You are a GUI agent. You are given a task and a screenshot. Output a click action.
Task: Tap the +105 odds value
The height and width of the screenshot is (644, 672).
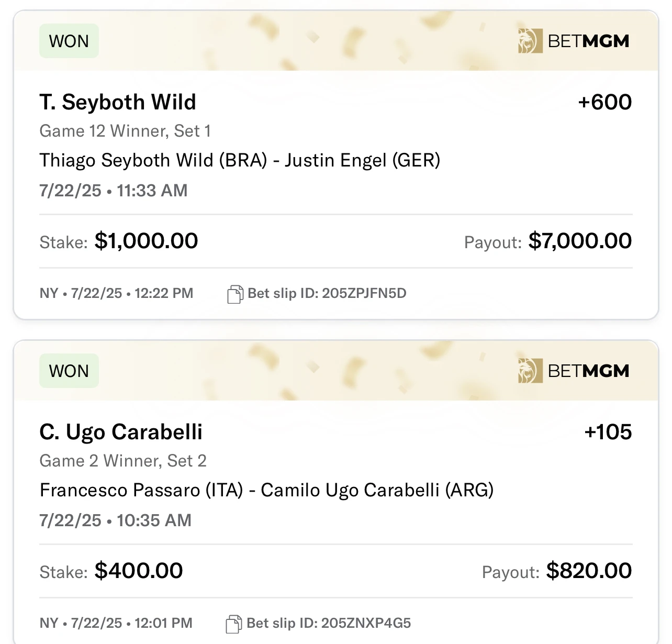pyautogui.click(x=608, y=432)
